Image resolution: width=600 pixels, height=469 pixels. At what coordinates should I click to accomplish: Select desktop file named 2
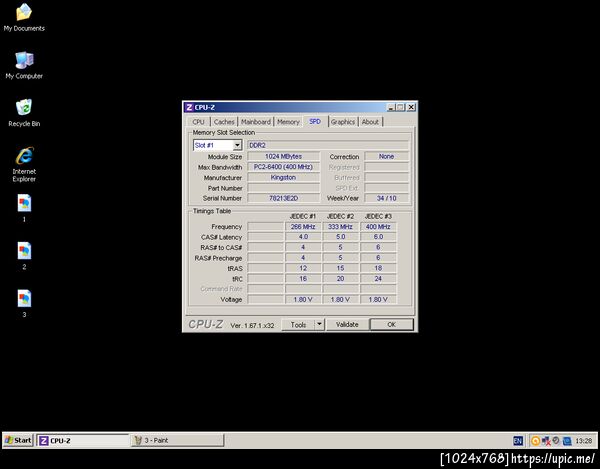pos(24,256)
